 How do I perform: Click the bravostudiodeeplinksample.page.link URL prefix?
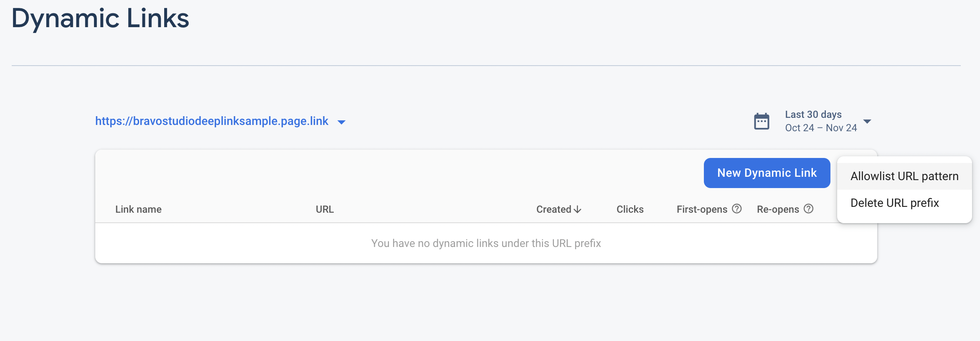point(211,121)
